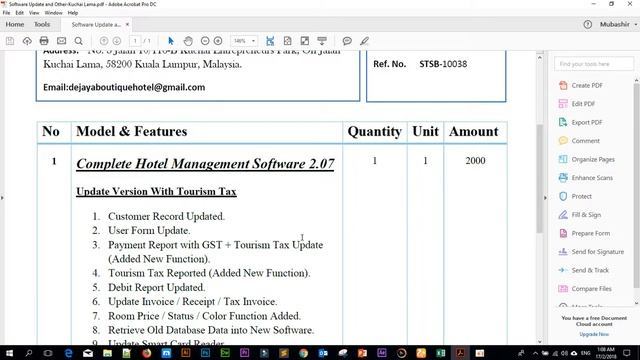The width and height of the screenshot is (640, 360).
Task: Go to next page arrow
Action: coord(117,41)
